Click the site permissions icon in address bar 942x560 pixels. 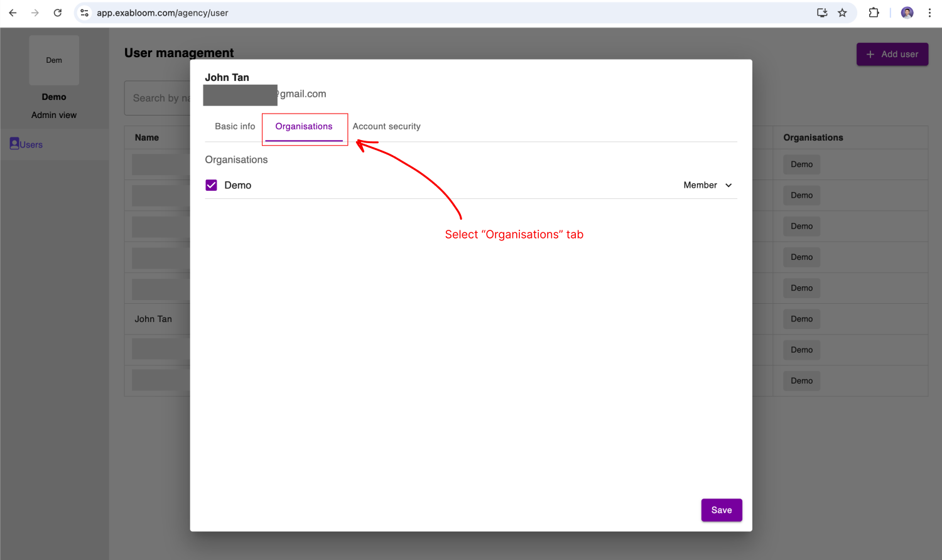point(84,12)
